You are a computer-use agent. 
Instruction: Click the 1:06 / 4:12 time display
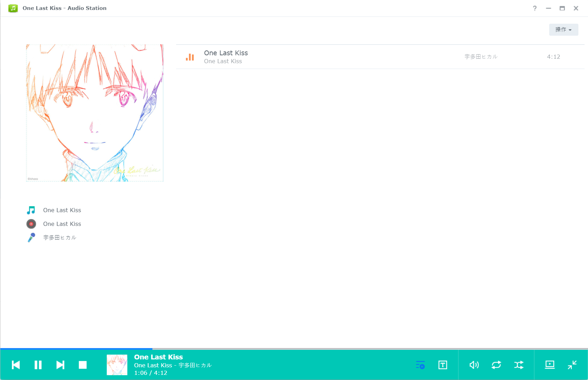click(x=150, y=373)
